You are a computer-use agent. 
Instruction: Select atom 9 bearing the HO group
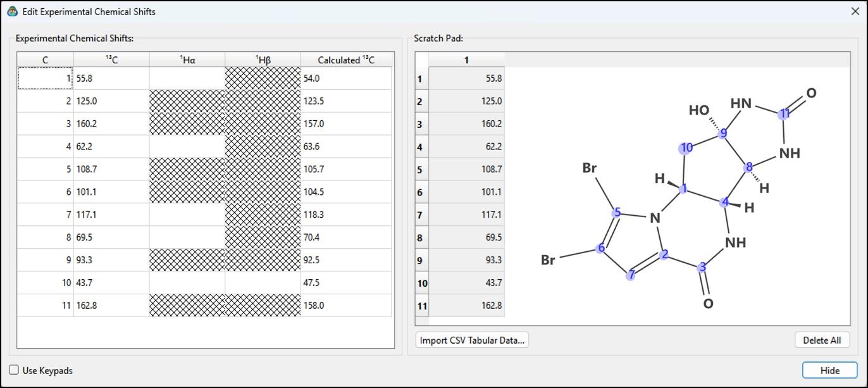coord(724,134)
